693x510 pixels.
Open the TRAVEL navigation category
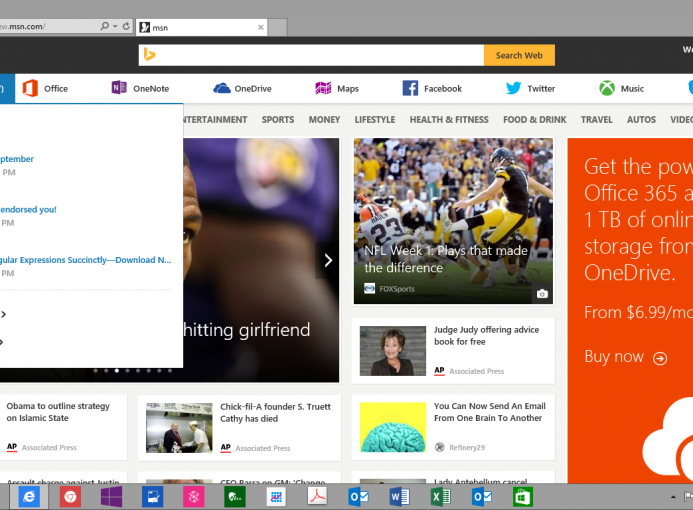click(597, 120)
